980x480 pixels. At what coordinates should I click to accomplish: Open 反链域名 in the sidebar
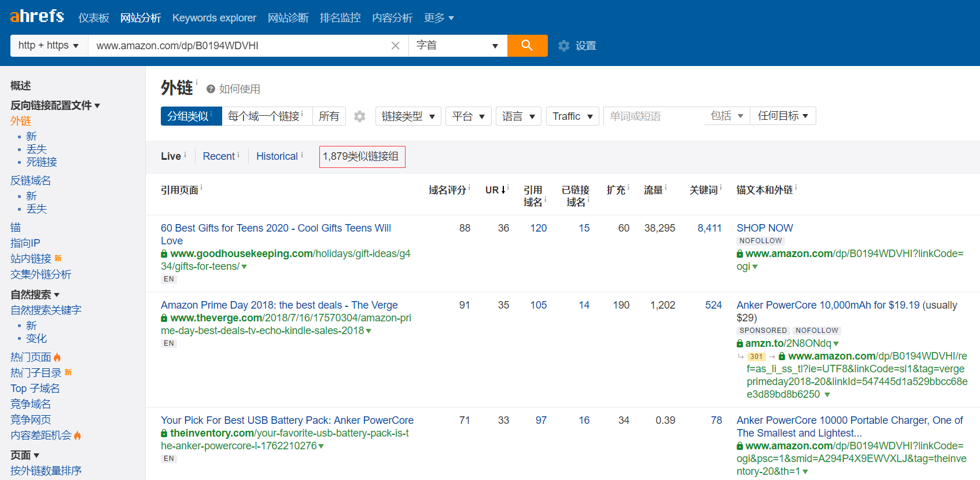point(31,181)
